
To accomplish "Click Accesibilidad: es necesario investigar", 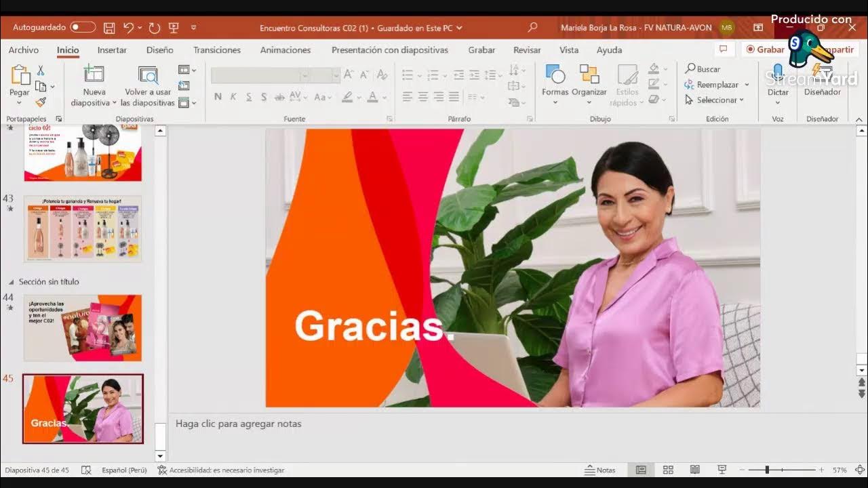I will click(221, 470).
